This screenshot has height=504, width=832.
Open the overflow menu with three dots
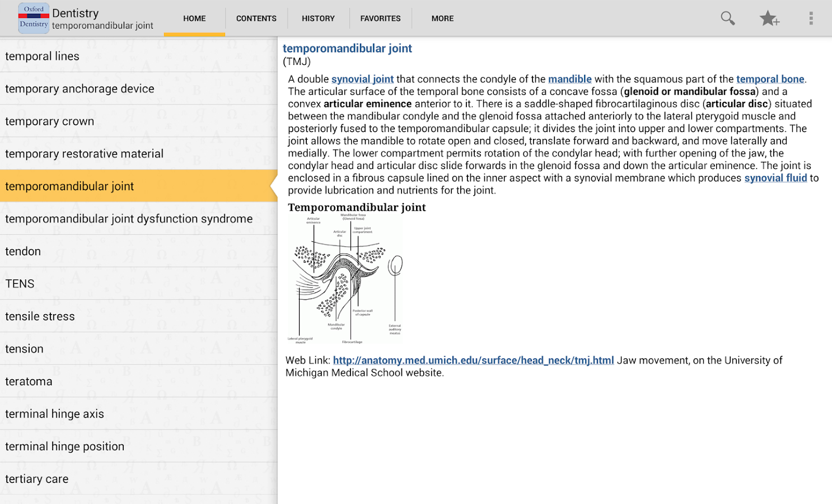811,18
